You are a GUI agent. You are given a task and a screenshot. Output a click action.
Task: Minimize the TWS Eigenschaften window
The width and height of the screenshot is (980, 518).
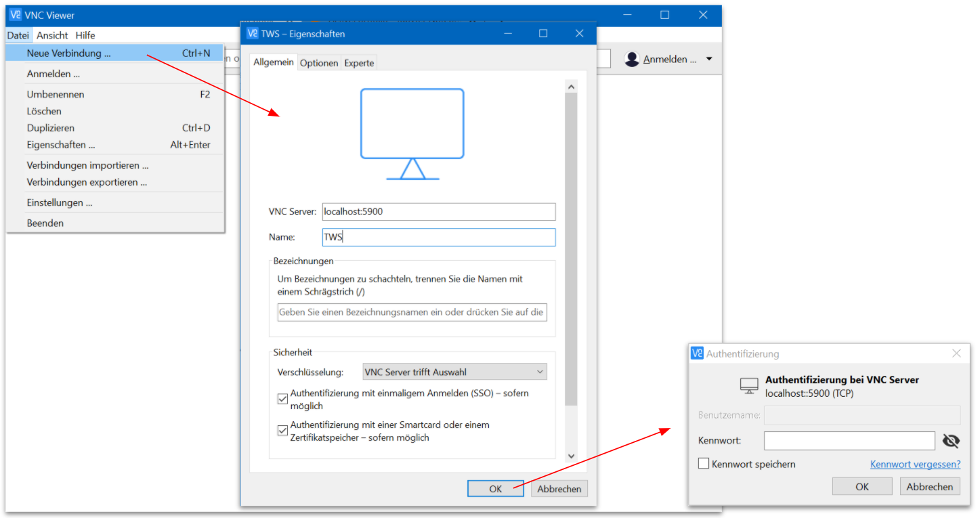[x=507, y=33]
